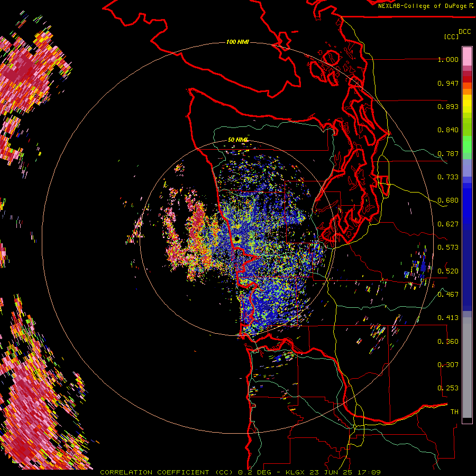
Task: Click the 0.733 color scale value
Action: 448,177
